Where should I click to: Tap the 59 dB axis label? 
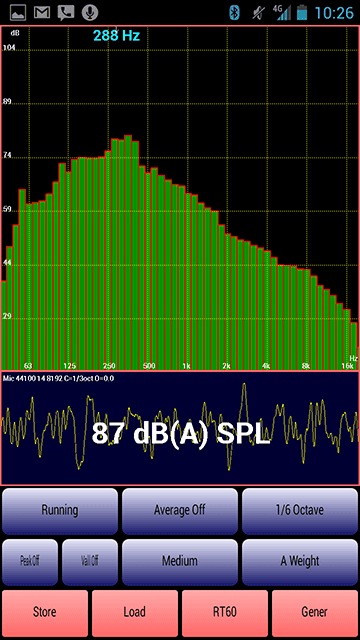[7, 210]
